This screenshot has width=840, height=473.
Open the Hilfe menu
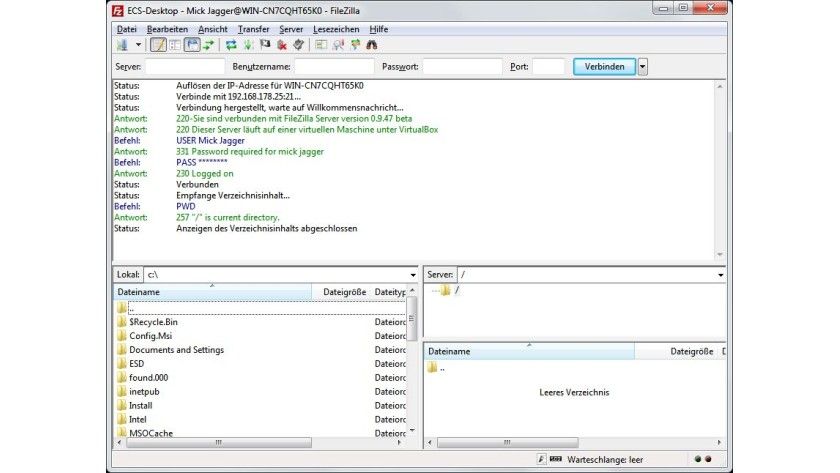click(x=379, y=29)
